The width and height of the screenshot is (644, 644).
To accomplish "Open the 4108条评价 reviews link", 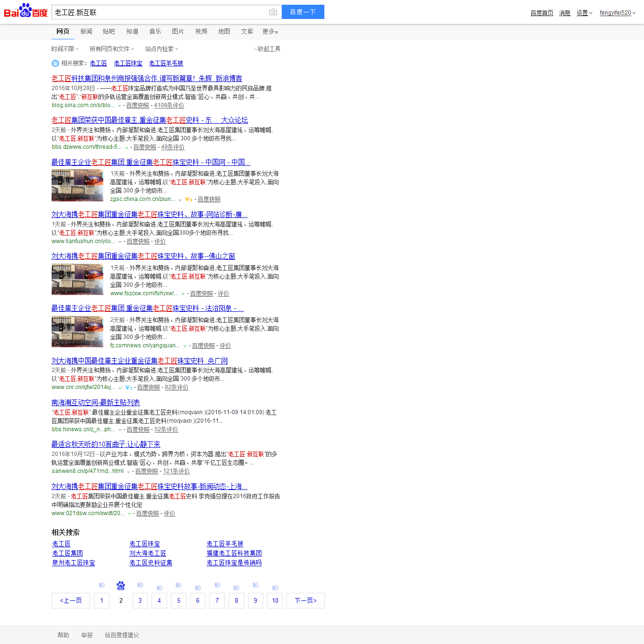I will 169,106.
